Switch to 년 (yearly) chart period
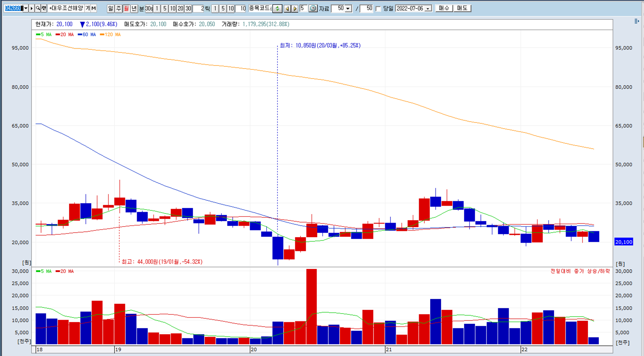The image size is (644, 356). 134,9
